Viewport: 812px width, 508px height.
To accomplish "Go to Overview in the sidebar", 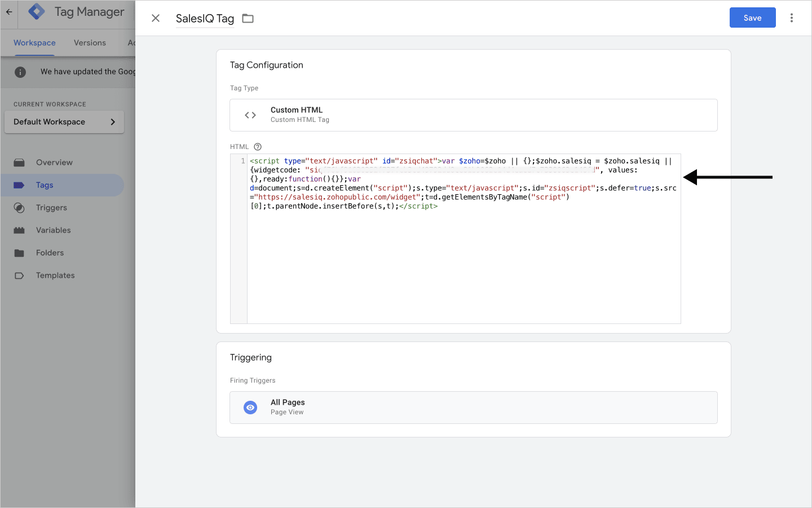I will point(54,163).
